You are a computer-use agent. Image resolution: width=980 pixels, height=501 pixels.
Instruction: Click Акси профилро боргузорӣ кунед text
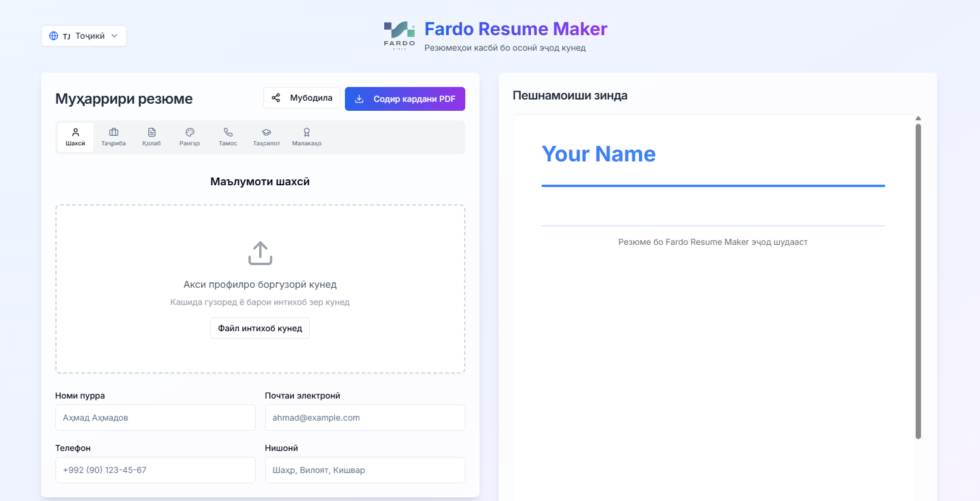pyautogui.click(x=260, y=285)
